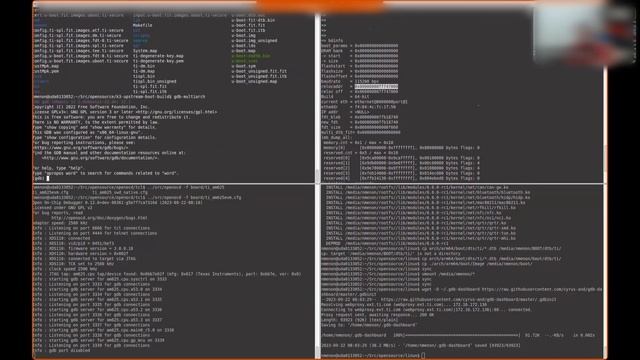Click the gdb-multiarch command line
640x360 pixels.
tap(119, 97)
